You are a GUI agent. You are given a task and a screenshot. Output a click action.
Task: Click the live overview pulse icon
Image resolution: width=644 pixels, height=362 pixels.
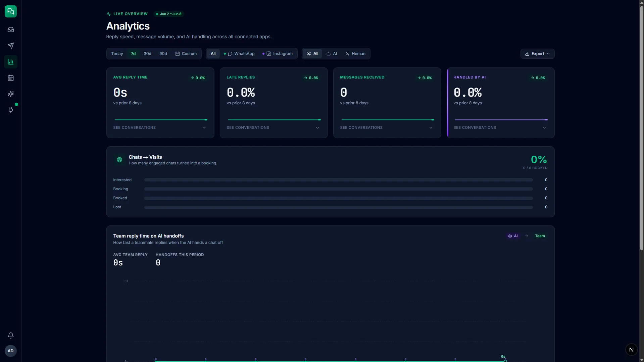pos(109,14)
